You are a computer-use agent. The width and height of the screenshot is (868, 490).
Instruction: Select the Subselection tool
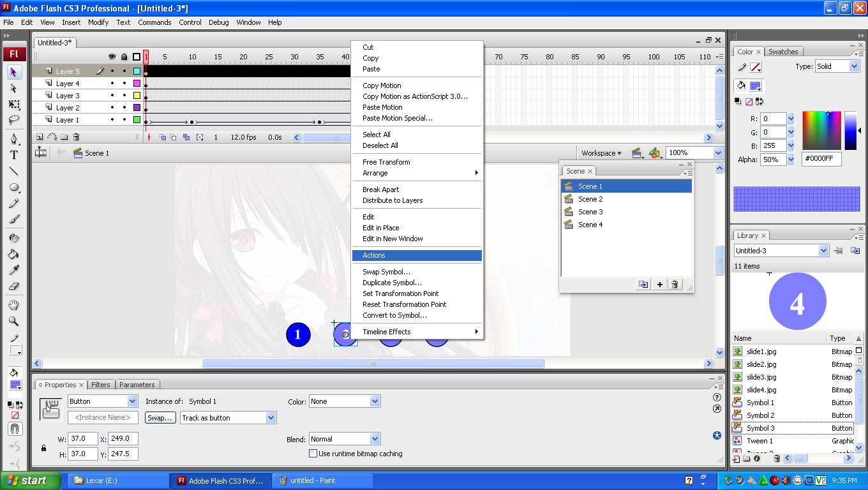pos(13,88)
